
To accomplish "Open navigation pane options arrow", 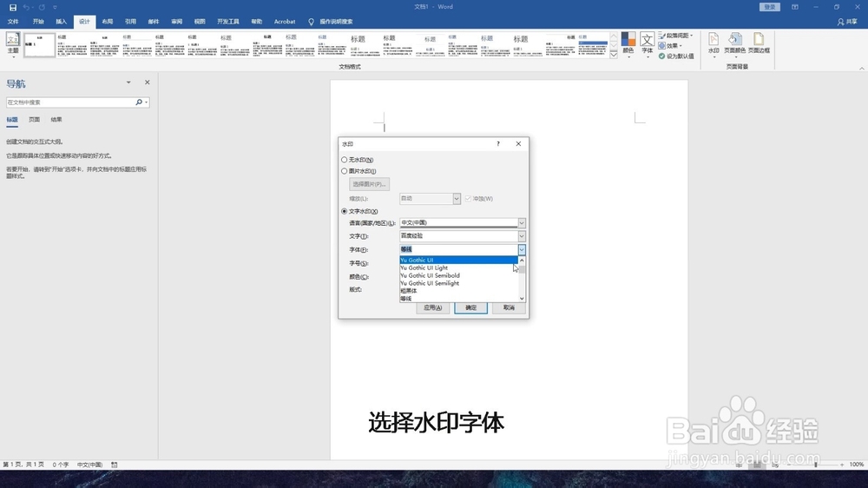I will 128,82.
